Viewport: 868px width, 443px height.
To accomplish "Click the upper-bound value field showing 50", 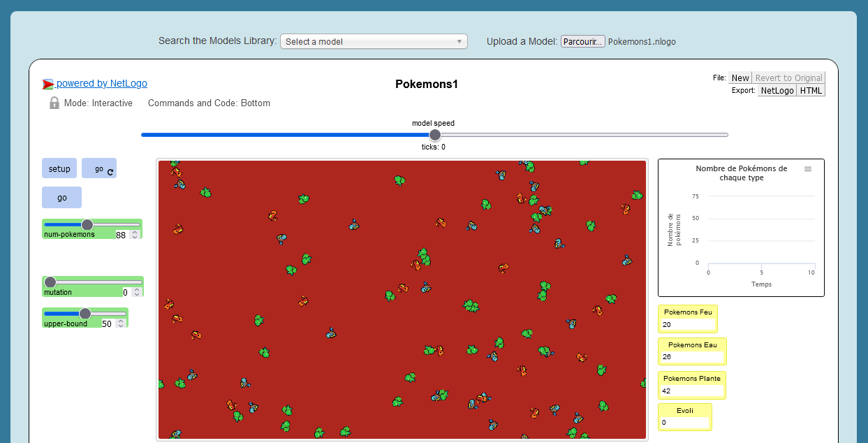I will click(x=107, y=324).
